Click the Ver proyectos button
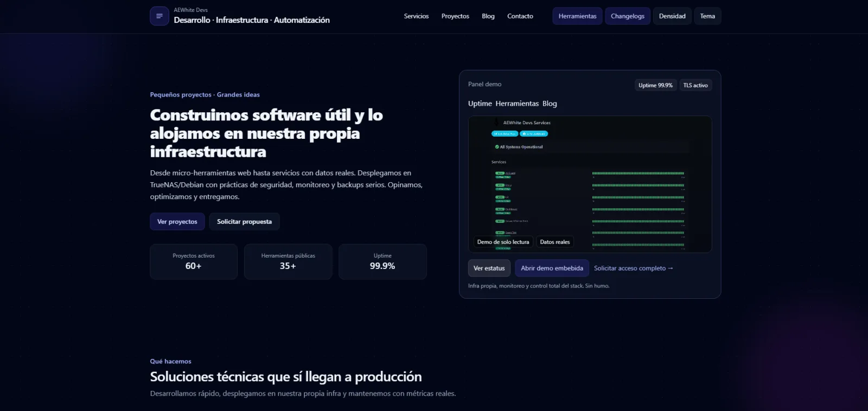Viewport: 868px width, 411px height. click(x=177, y=222)
